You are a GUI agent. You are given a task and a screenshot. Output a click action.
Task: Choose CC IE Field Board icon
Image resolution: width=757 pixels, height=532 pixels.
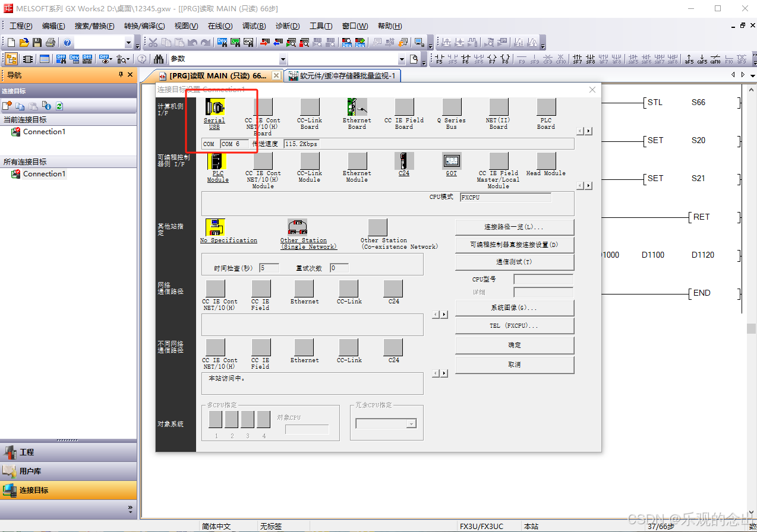coord(404,107)
